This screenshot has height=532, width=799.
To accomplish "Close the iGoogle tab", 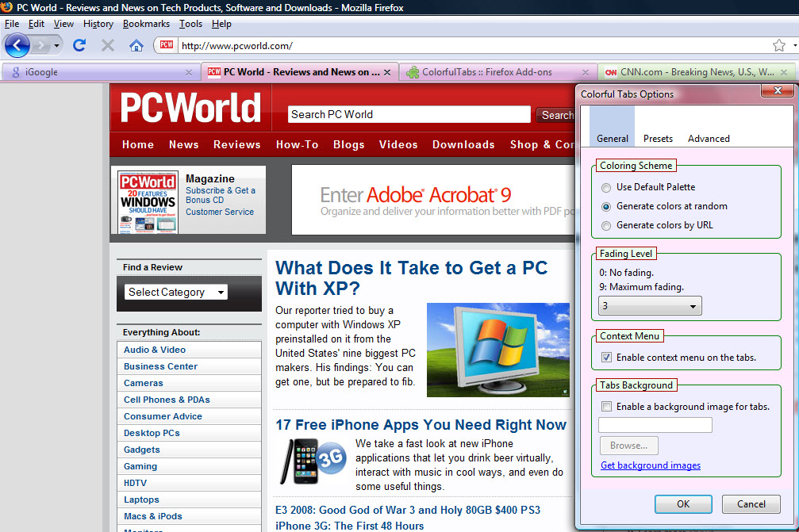I will [189, 72].
